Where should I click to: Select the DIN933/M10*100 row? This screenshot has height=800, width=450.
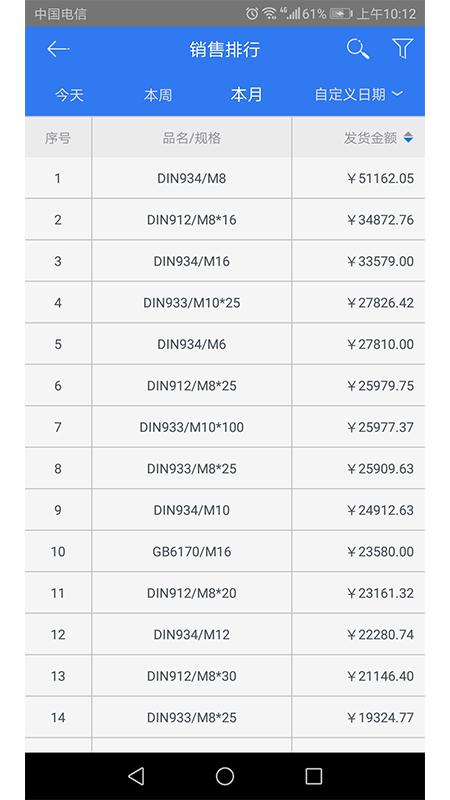coord(225,427)
